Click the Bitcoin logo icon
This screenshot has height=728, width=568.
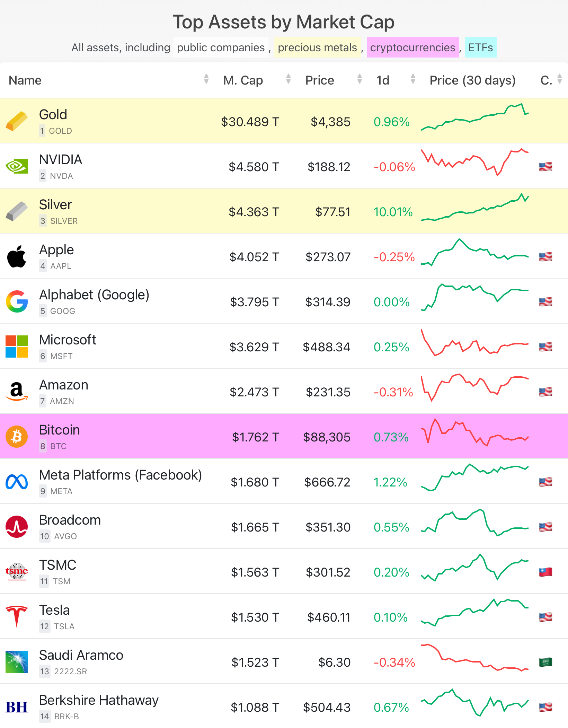point(17,437)
